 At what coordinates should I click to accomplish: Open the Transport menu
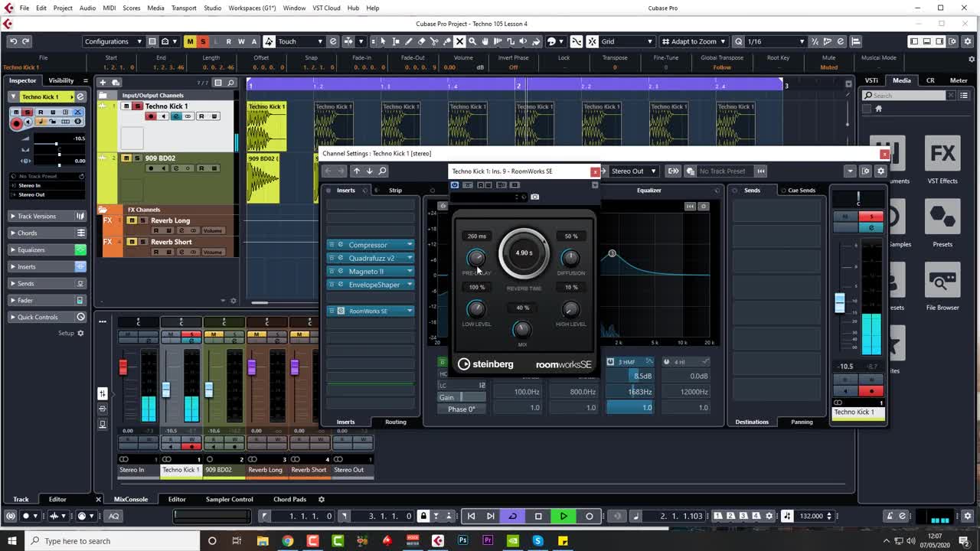(x=184, y=8)
